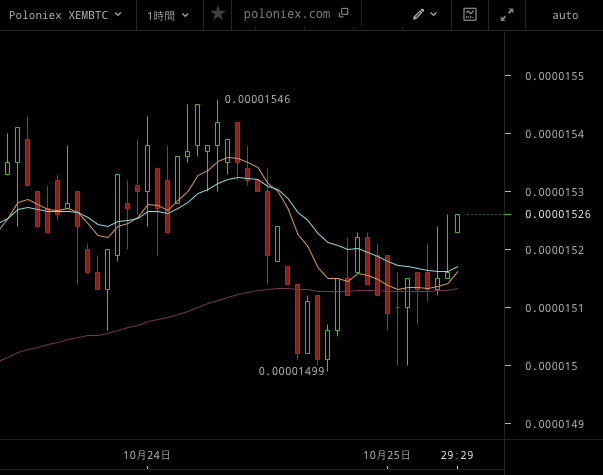Click the current price tag 0.00001526
Viewport: 603px width, 475px height.
click(558, 214)
